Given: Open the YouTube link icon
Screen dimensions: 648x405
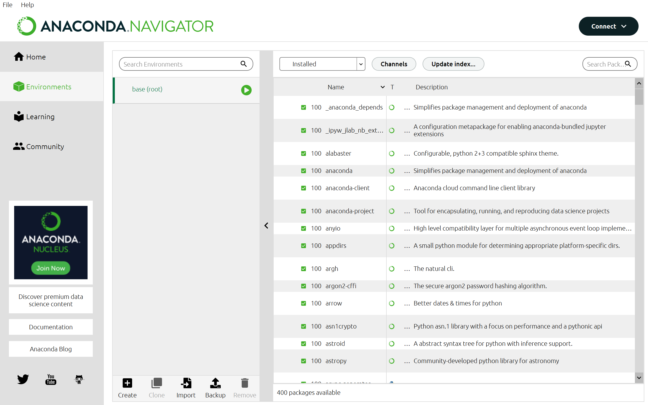Looking at the screenshot, I should (x=51, y=380).
